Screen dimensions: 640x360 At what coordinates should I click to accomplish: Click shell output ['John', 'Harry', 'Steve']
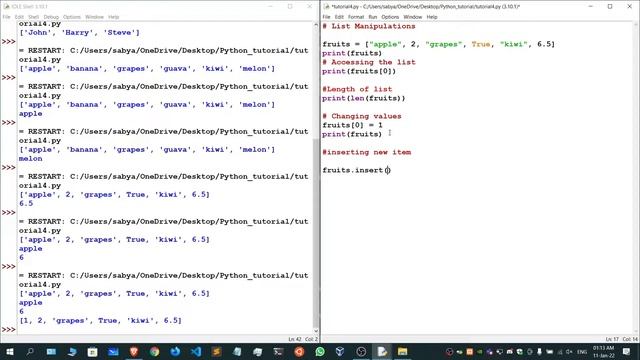coord(79,33)
